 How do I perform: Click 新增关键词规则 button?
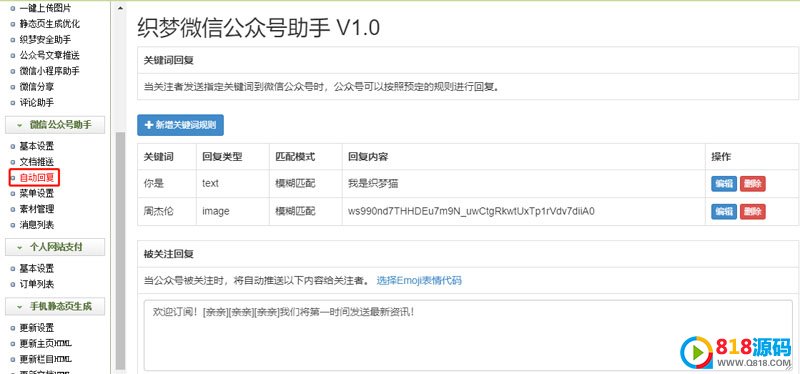pyautogui.click(x=181, y=125)
